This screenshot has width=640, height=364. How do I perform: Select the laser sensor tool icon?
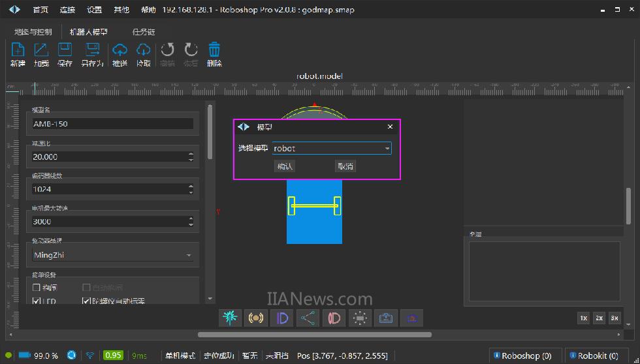click(x=230, y=318)
